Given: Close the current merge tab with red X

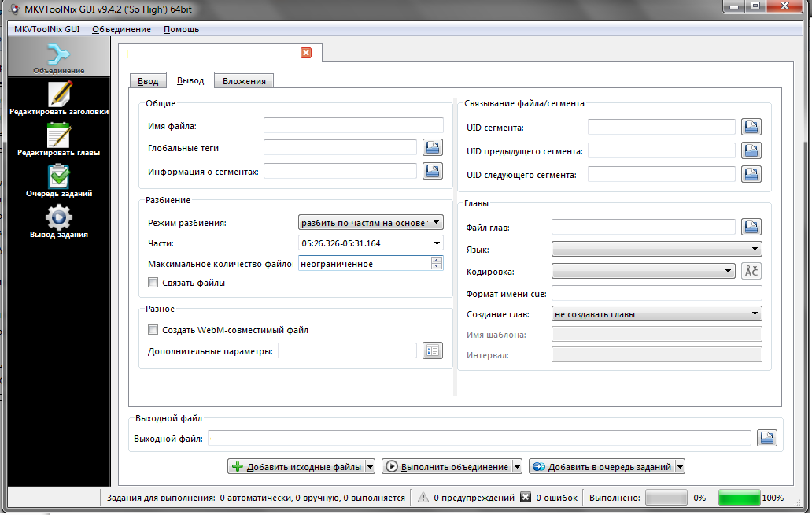Looking at the screenshot, I should (x=306, y=53).
